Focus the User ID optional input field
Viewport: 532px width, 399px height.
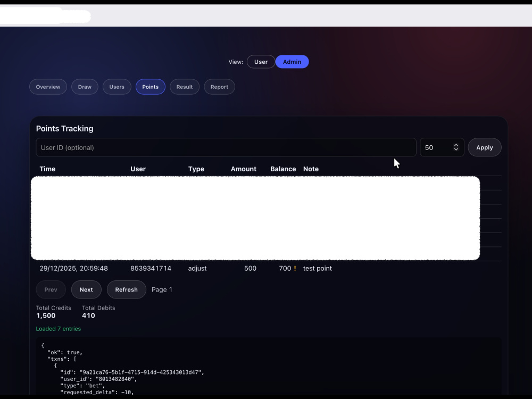click(x=226, y=147)
